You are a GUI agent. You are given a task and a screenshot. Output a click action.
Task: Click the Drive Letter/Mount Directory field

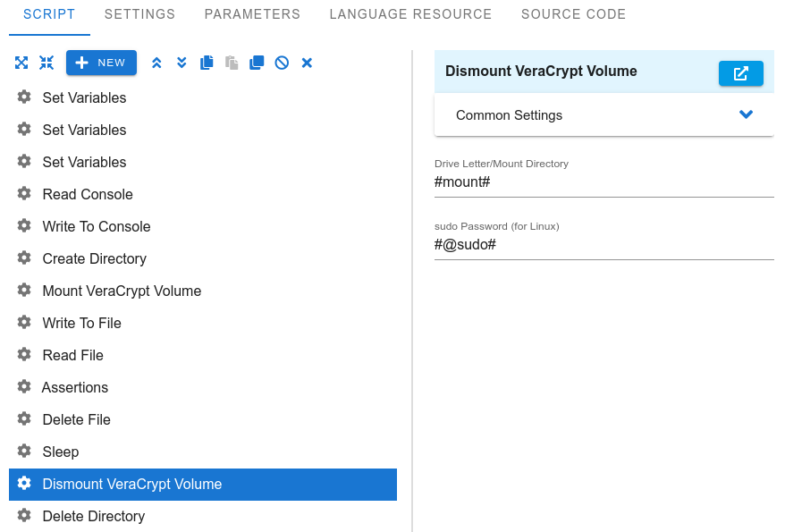click(x=604, y=182)
